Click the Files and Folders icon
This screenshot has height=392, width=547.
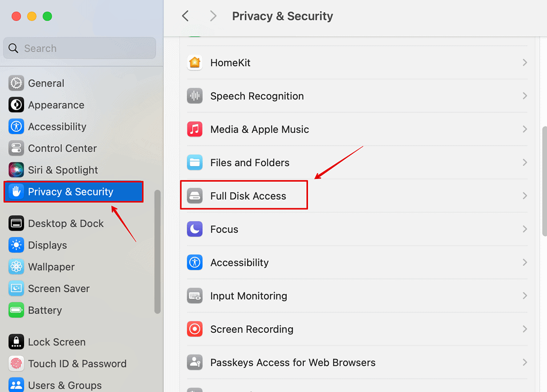195,162
